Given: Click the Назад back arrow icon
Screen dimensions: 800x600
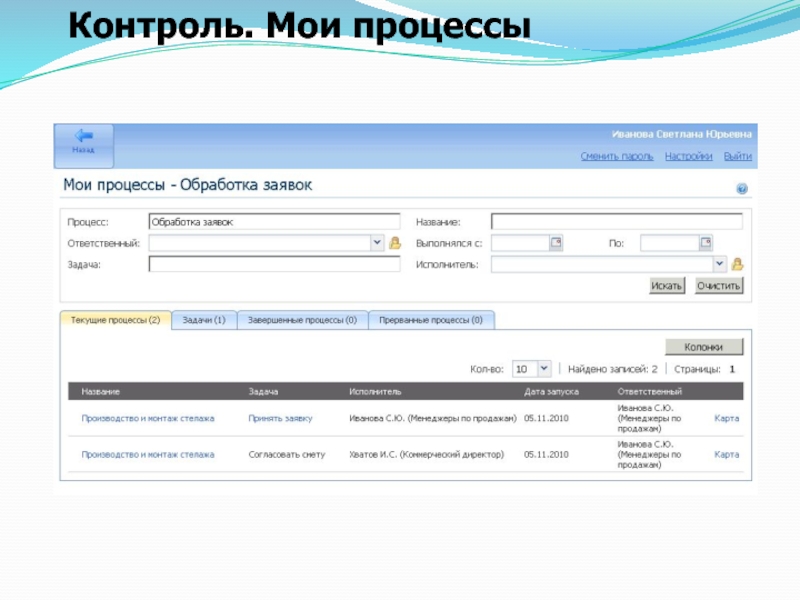Looking at the screenshot, I should click(x=83, y=138).
